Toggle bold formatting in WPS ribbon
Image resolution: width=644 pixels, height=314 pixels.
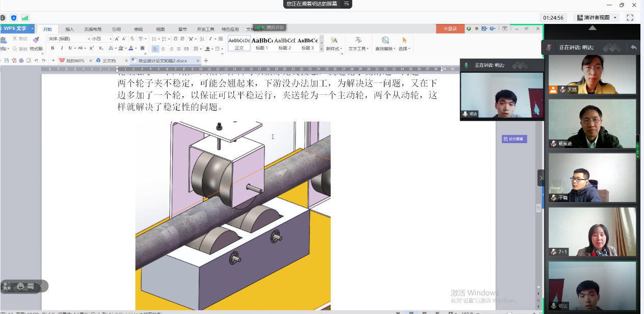[x=52, y=48]
